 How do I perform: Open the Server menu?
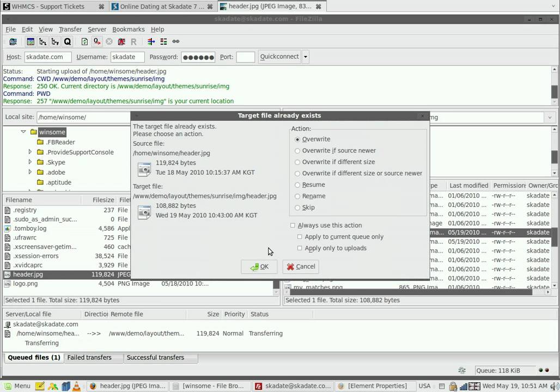[97, 29]
